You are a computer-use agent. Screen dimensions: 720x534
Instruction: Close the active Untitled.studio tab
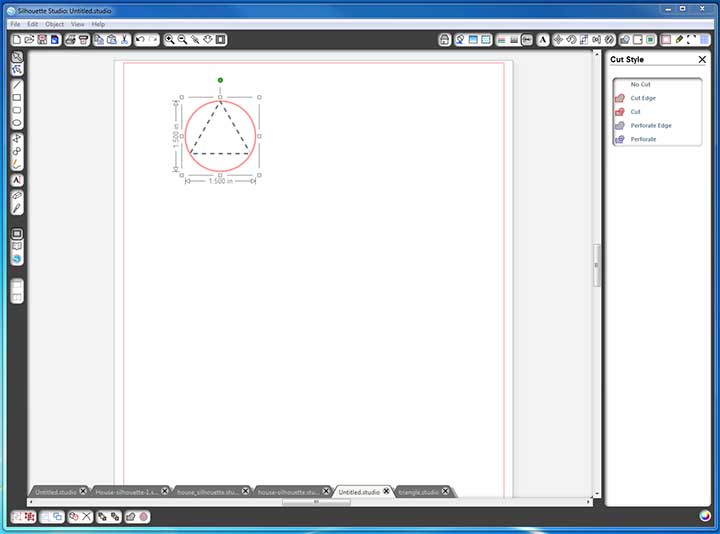pyautogui.click(x=387, y=491)
